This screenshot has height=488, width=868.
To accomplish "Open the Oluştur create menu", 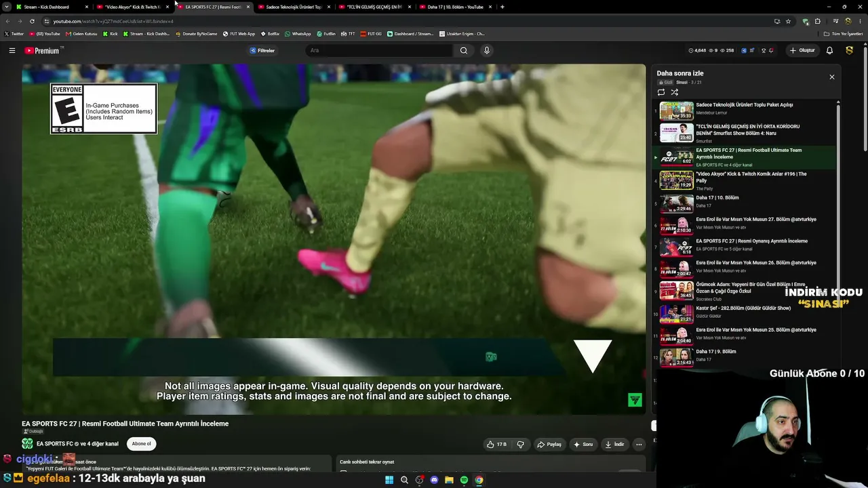I will point(802,50).
